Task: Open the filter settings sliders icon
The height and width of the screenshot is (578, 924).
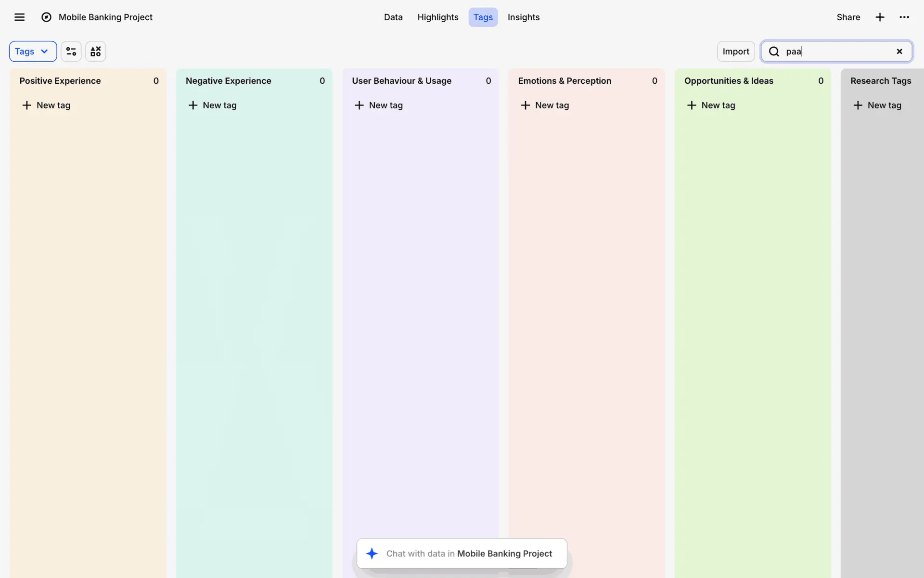Action: click(x=71, y=52)
